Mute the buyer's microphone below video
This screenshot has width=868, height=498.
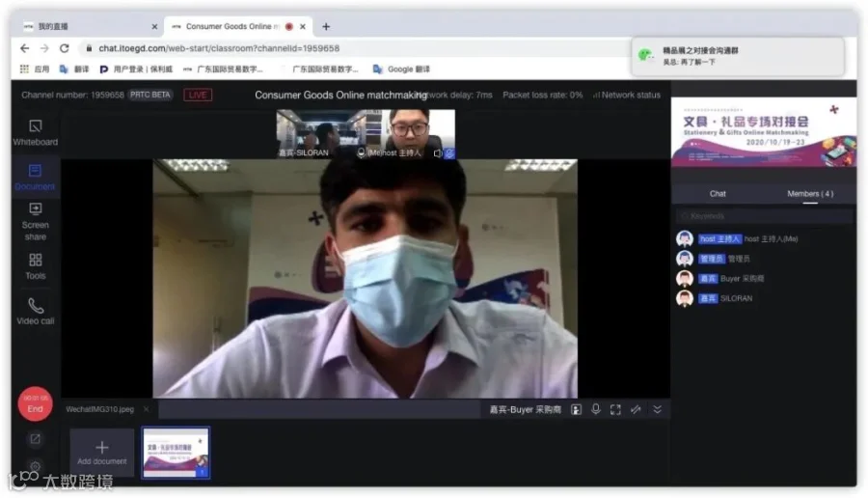click(x=596, y=409)
